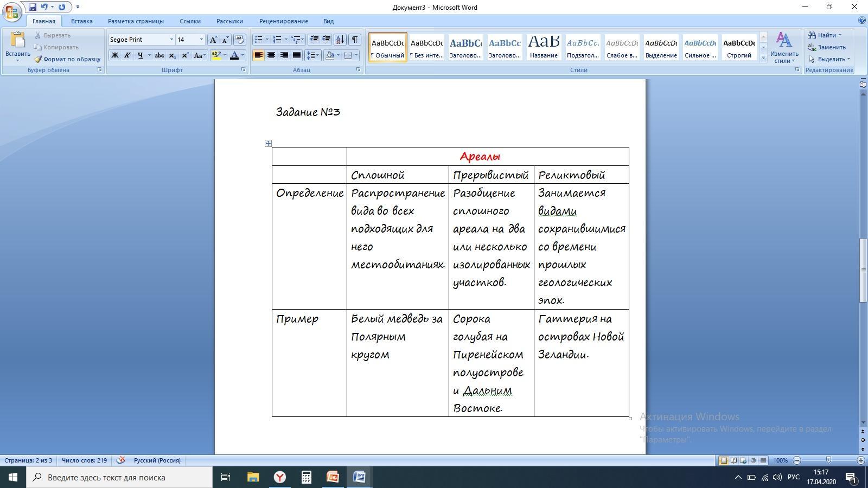Align text left
Image resolution: width=868 pixels, height=488 pixels.
click(x=258, y=55)
